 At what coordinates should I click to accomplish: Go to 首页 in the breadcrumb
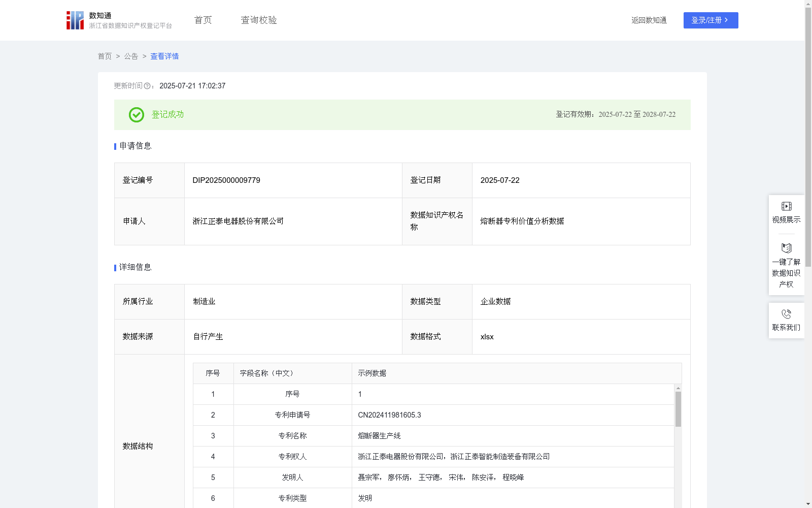[x=105, y=56]
